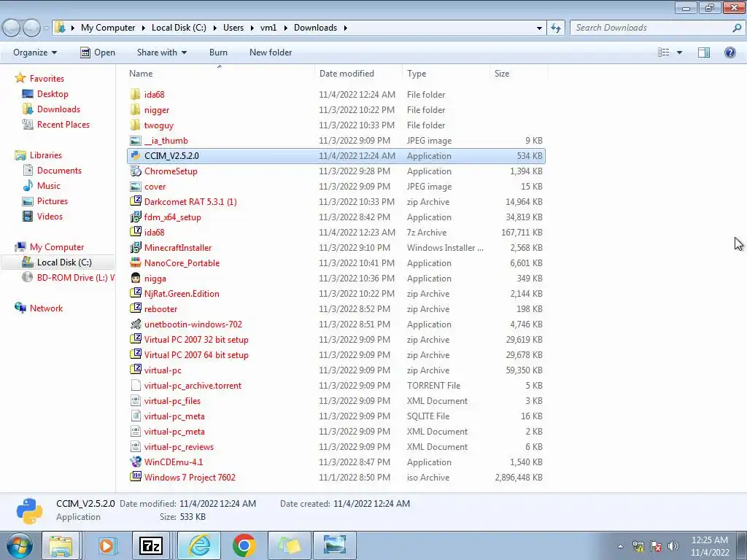Open 7-Zip from the taskbar
The image size is (747, 560).
click(151, 545)
